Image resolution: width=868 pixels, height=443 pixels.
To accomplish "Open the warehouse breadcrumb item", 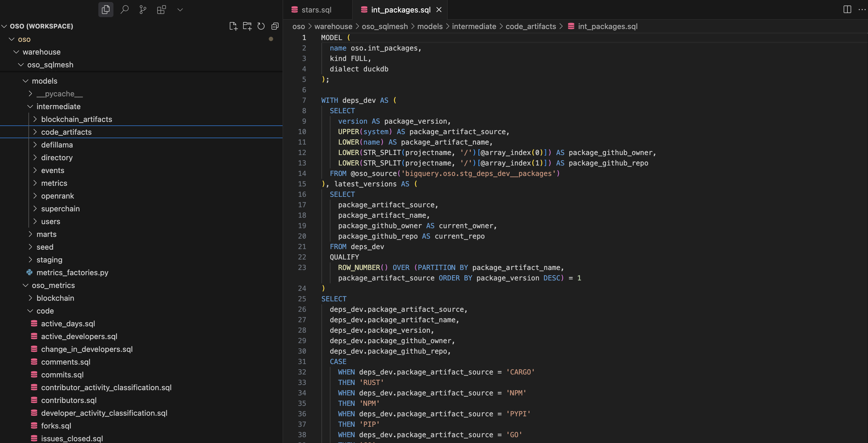I will tap(333, 26).
